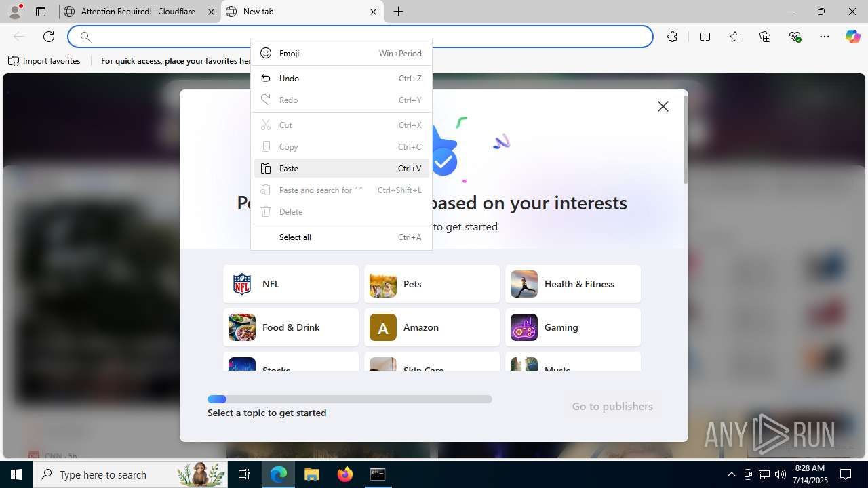Close the personalize interests dialog
The height and width of the screenshot is (488, 868).
(663, 106)
